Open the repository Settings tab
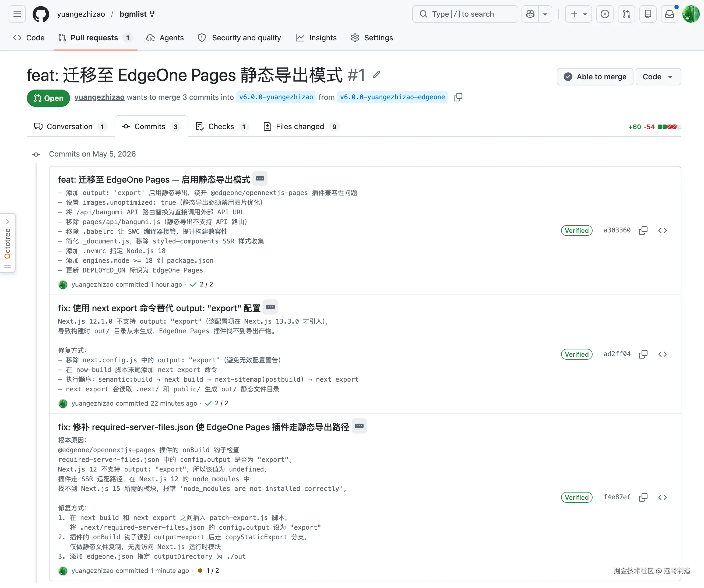This screenshot has height=588, width=704. click(x=372, y=38)
